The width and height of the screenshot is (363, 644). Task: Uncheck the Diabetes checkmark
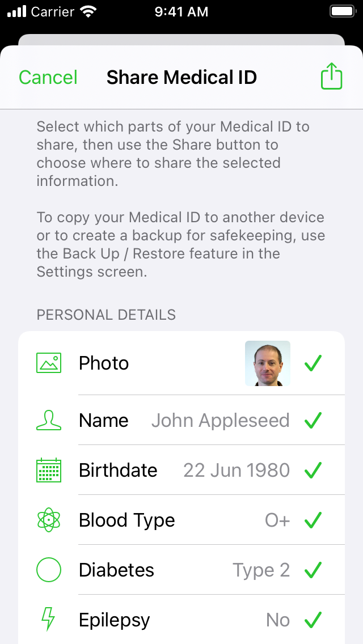click(313, 570)
